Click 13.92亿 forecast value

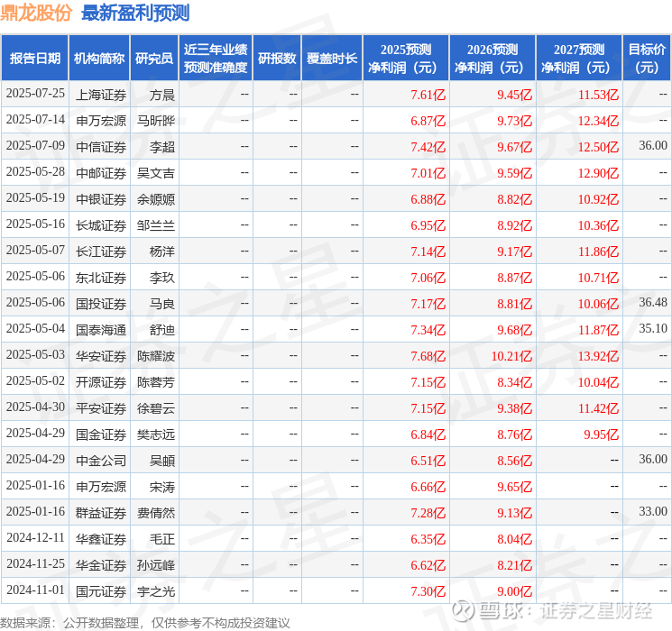pyautogui.click(x=598, y=356)
